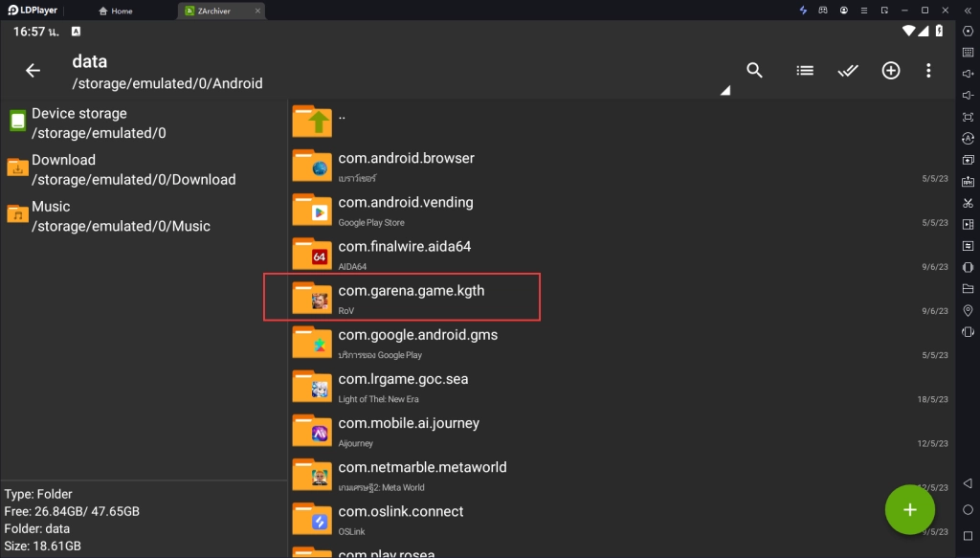Image resolution: width=980 pixels, height=558 pixels.
Task: Open the com.android.browser folder
Action: point(622,167)
